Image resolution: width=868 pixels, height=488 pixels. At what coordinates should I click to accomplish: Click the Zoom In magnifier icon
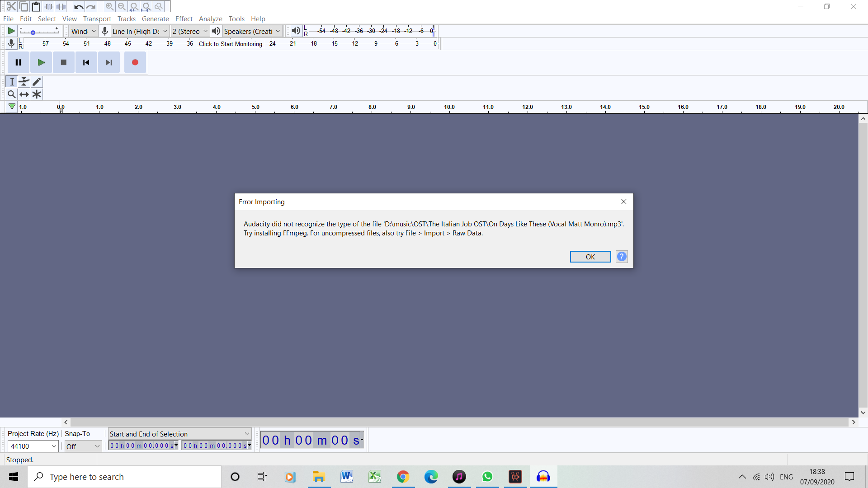(x=109, y=6)
